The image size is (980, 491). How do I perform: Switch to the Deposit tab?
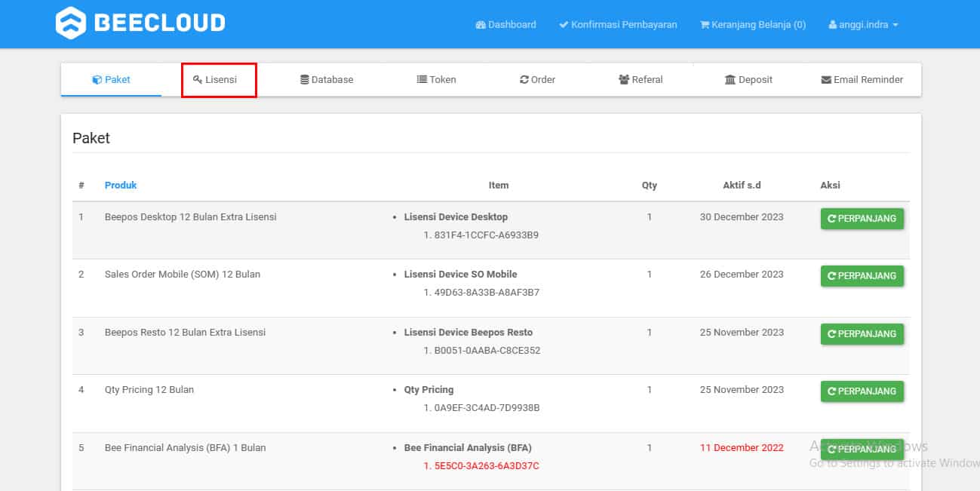[748, 79]
